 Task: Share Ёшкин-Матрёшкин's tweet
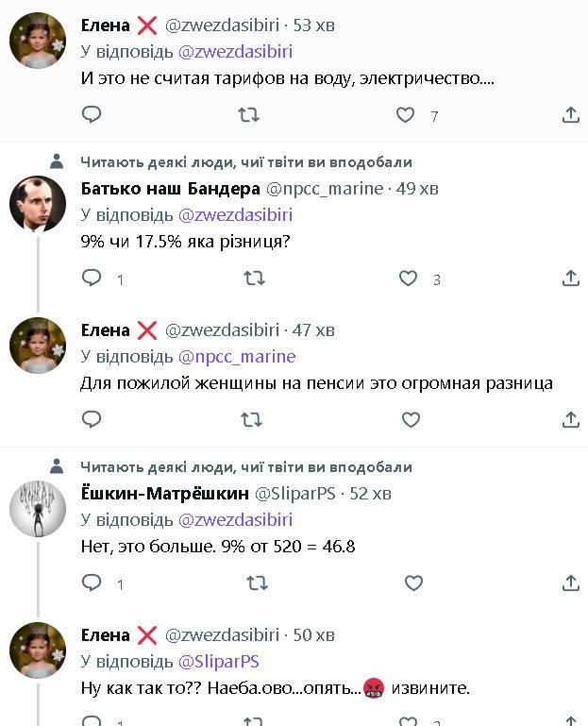[570, 583]
